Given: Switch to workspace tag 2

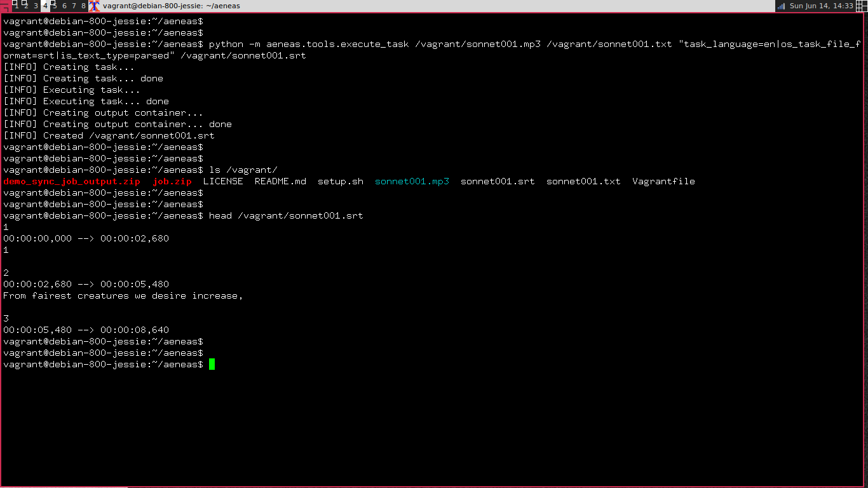Looking at the screenshot, I should pyautogui.click(x=26, y=6).
